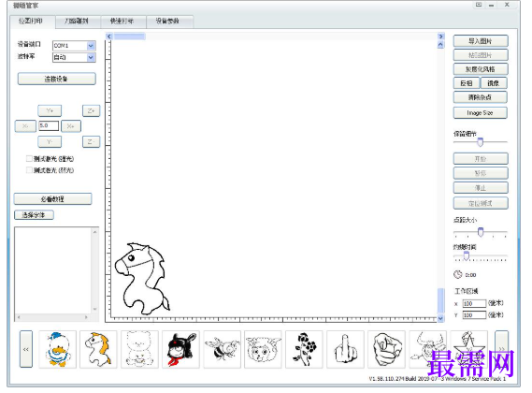532x393 pixels.
Task: Select the bee drawing thumbnail
Action: pyautogui.click(x=222, y=349)
